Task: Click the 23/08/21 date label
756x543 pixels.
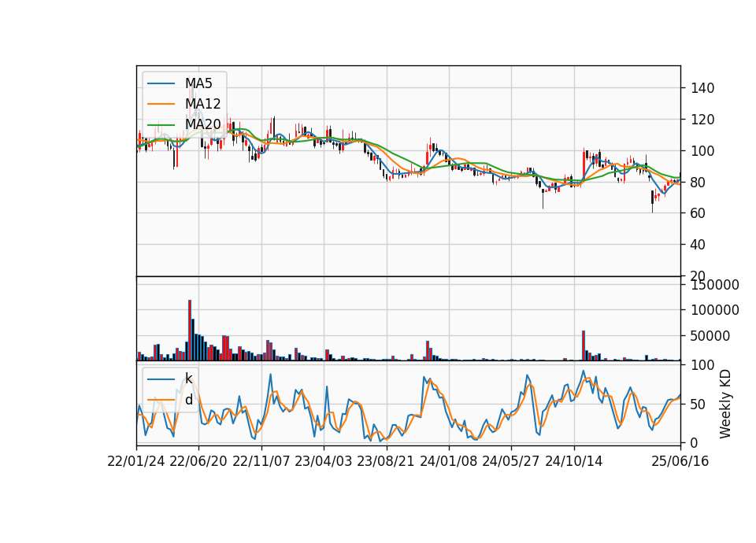Action: click(x=386, y=461)
